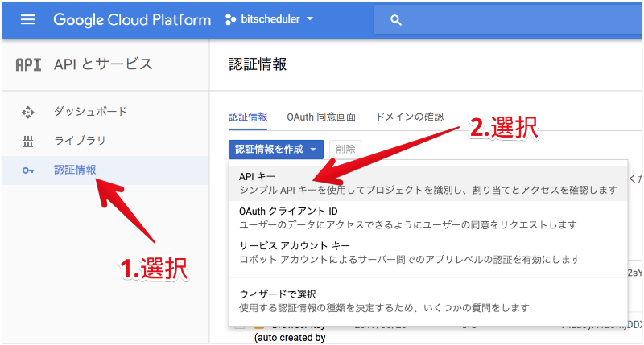Choose サービス アカウント キー menu option
This screenshot has height=345, width=644.
[428, 253]
